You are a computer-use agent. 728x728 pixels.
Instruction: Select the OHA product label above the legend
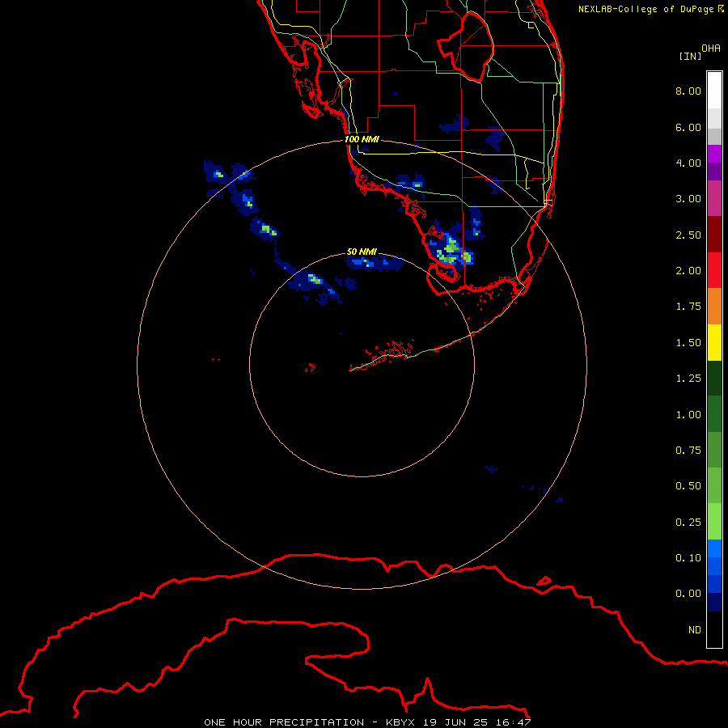pos(711,49)
